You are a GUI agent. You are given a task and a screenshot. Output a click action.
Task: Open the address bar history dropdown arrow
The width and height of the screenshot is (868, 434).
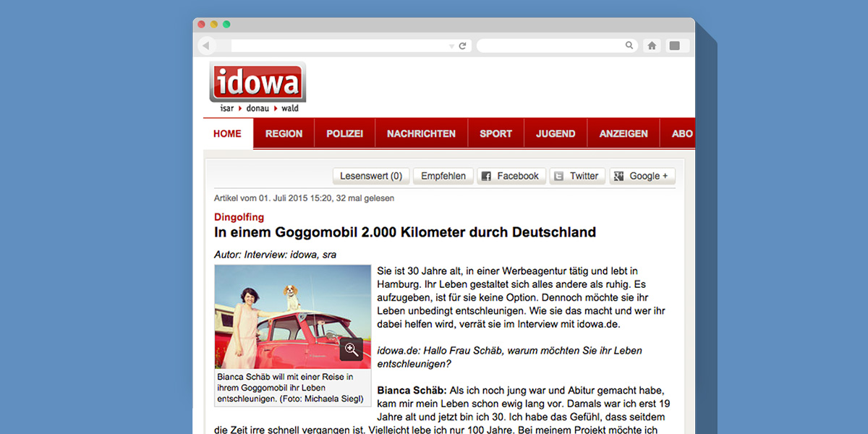point(452,46)
